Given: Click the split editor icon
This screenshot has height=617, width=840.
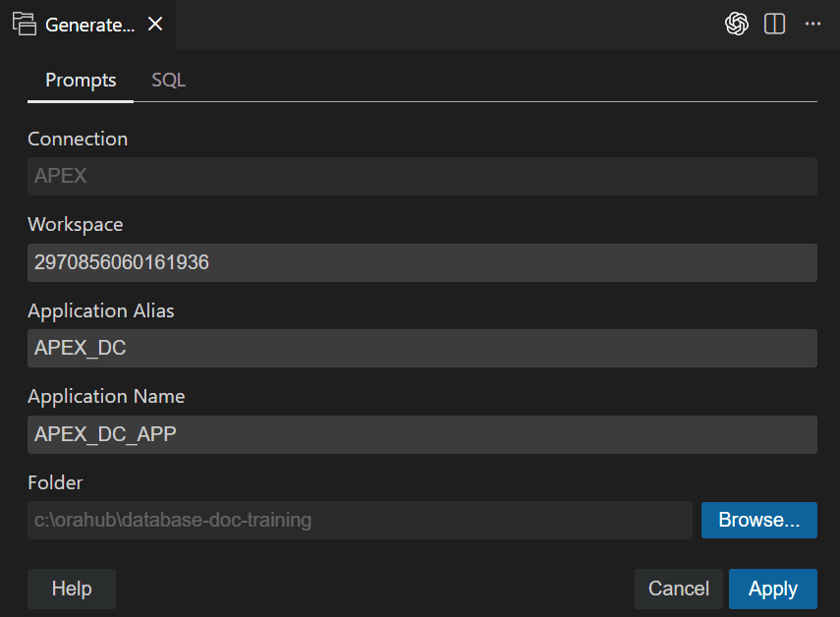Looking at the screenshot, I should tap(774, 24).
